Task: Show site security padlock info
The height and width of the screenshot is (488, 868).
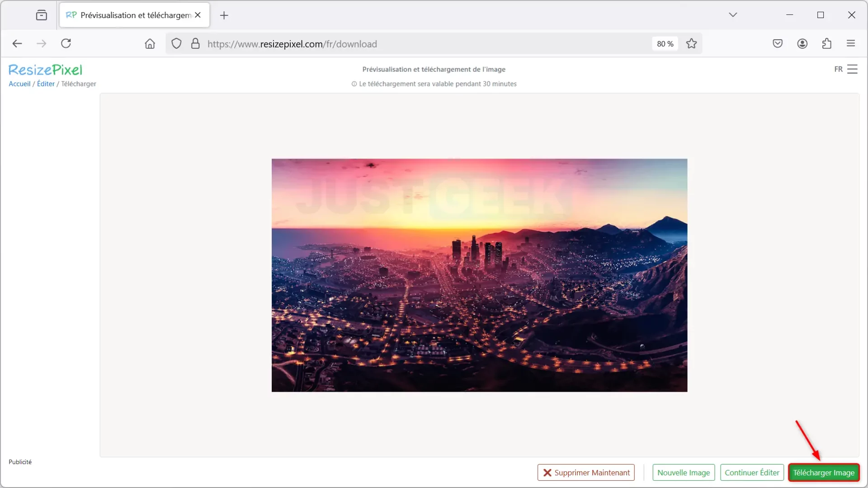Action: click(195, 44)
